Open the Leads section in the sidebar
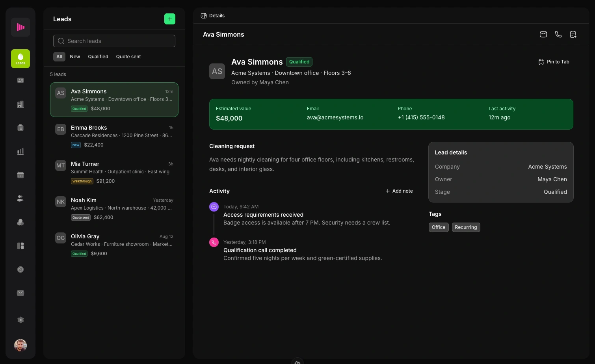 click(x=20, y=59)
